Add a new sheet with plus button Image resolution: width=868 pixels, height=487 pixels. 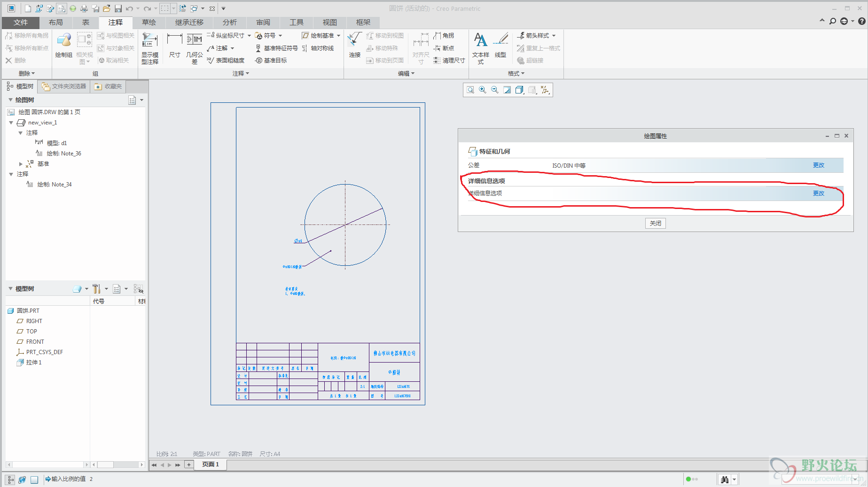[189, 465]
